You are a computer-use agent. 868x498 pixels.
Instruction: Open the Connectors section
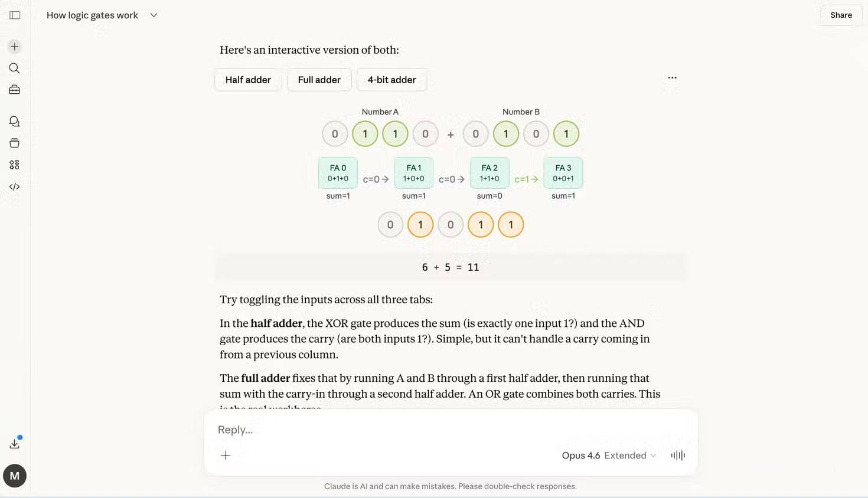coord(14,164)
